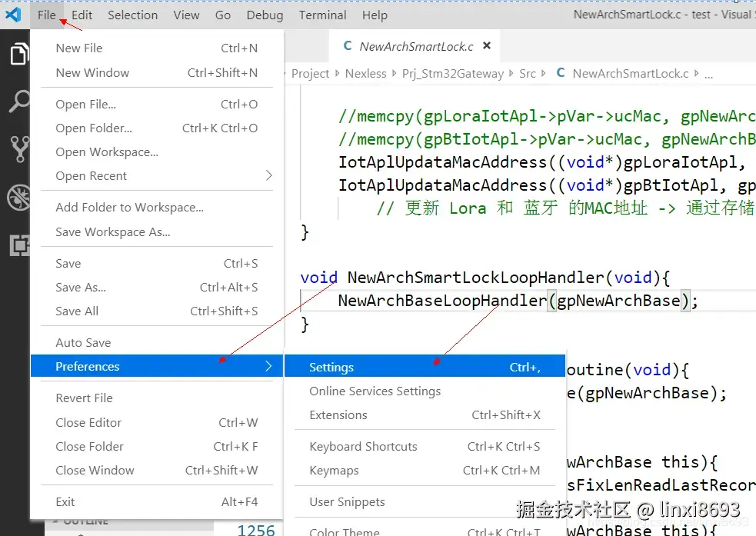Viewport: 756px width, 536px height.
Task: Click Save All in the File menu
Action: point(157,311)
